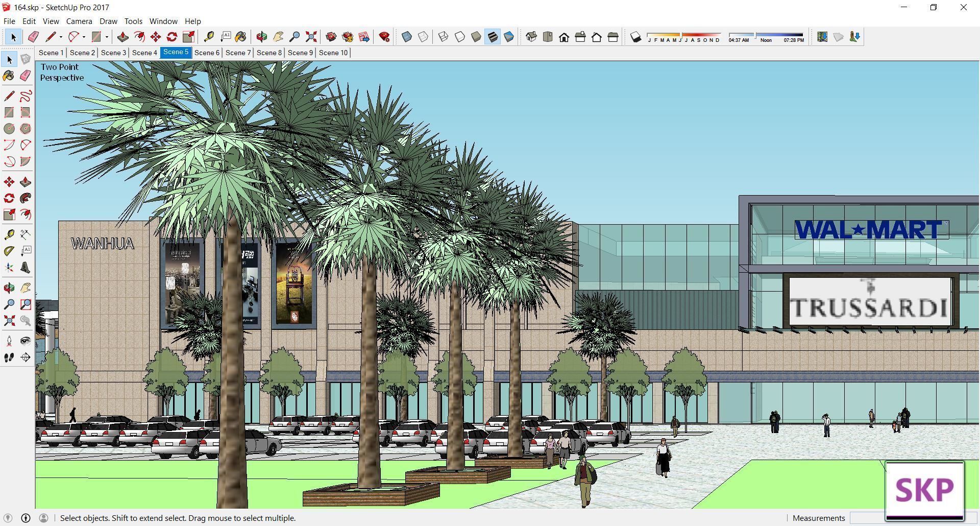Viewport: 980px width, 526px height.
Task: Select the Axes tool in left palette
Action: (x=9, y=268)
